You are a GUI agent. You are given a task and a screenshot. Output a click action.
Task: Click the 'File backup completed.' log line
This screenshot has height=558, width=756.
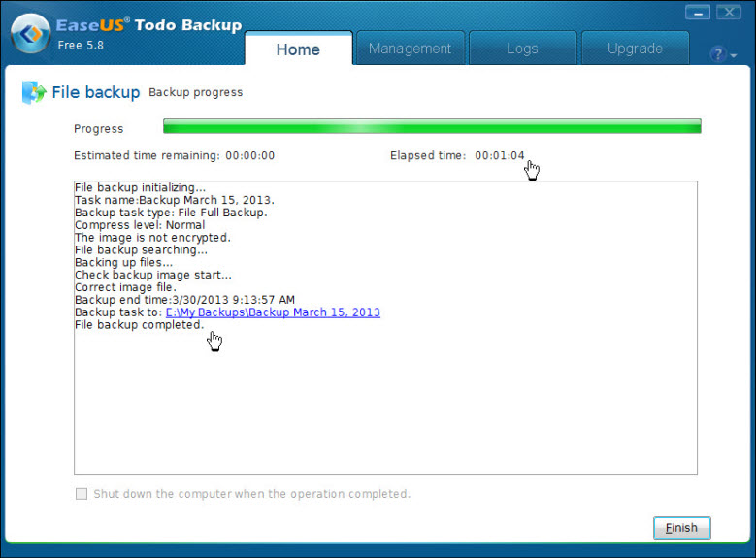[140, 324]
